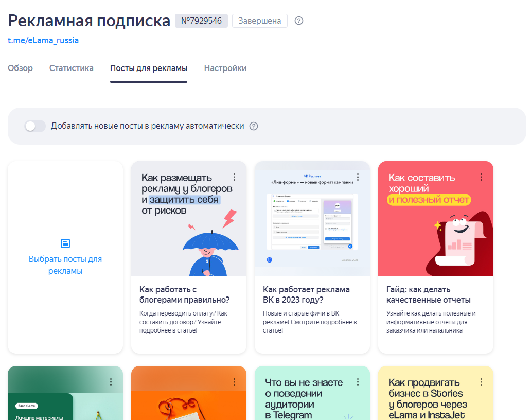Click the post icon above Выбрать посты для рекламы

coord(65,243)
